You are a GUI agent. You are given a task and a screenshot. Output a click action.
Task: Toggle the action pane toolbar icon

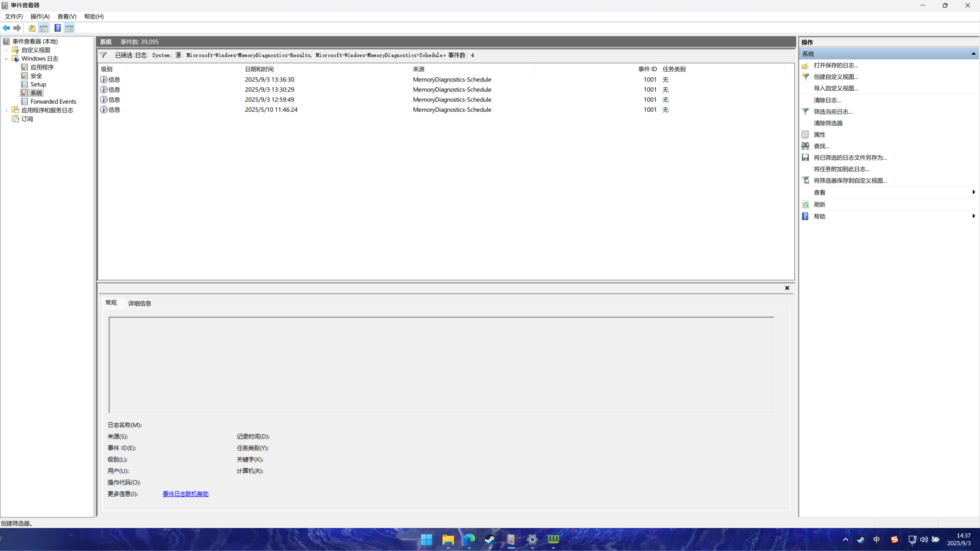pos(69,28)
